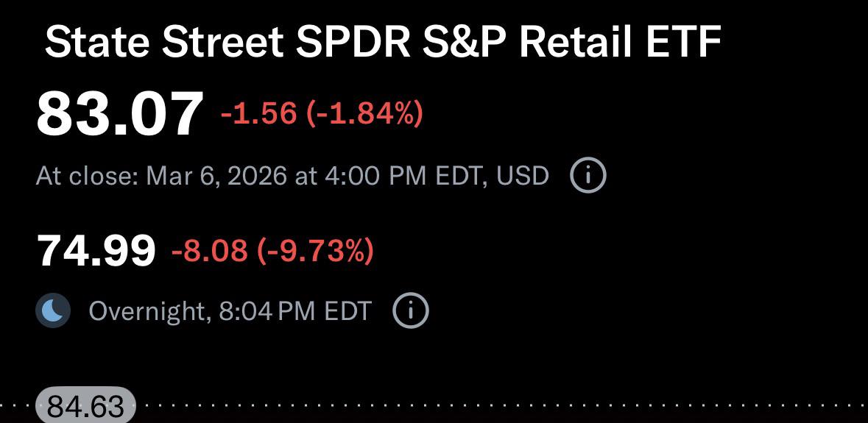
Task: Click the word 'Retail' in the title
Action: [575, 43]
